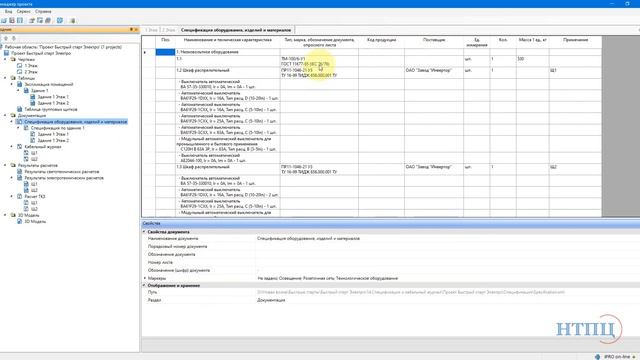Collapse 'Расчет ТКЗ' node

(11, 196)
